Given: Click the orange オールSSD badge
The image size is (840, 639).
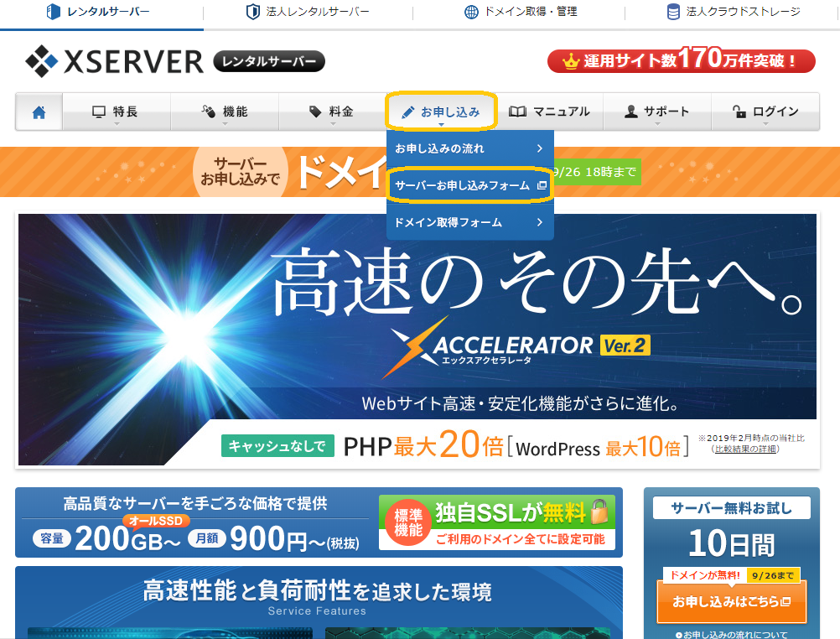Looking at the screenshot, I should [x=156, y=521].
